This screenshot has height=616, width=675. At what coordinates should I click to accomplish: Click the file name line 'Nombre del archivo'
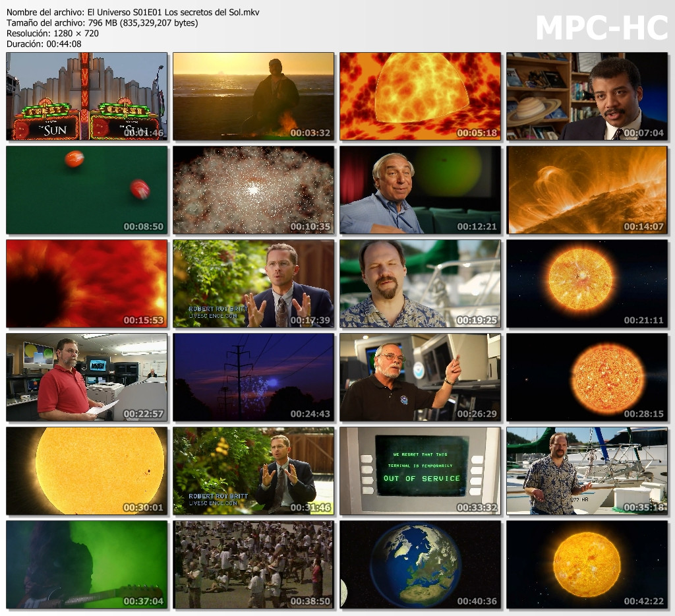[x=133, y=13]
